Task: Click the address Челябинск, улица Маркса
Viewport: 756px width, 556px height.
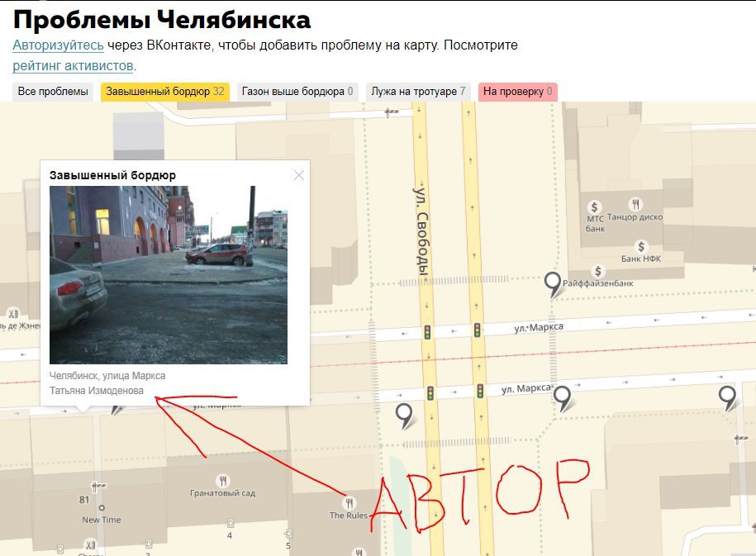Action: tap(107, 376)
